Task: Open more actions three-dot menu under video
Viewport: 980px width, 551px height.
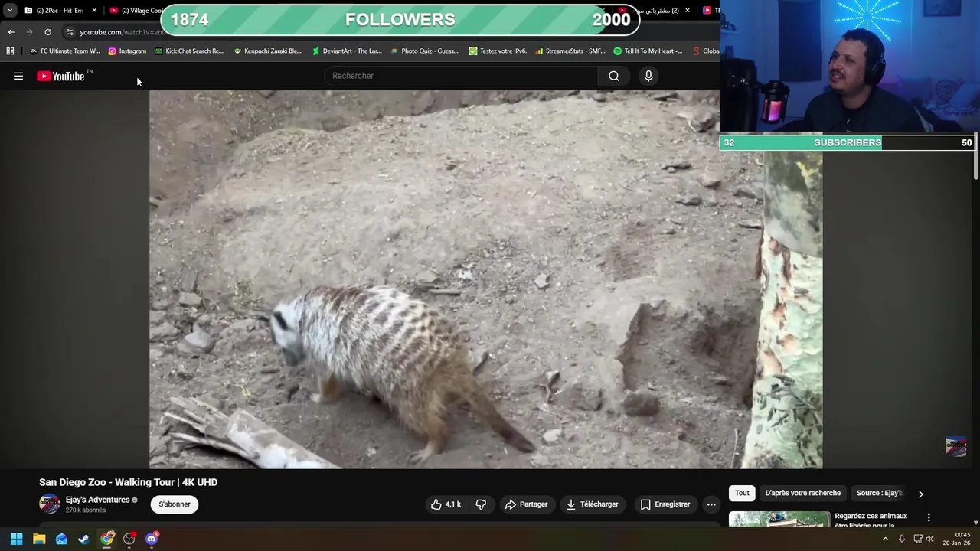Action: point(711,504)
